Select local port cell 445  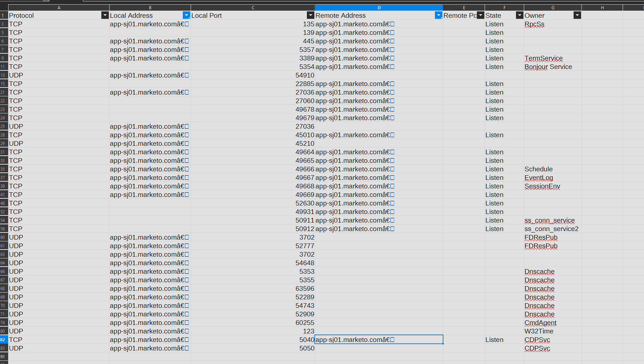(253, 41)
